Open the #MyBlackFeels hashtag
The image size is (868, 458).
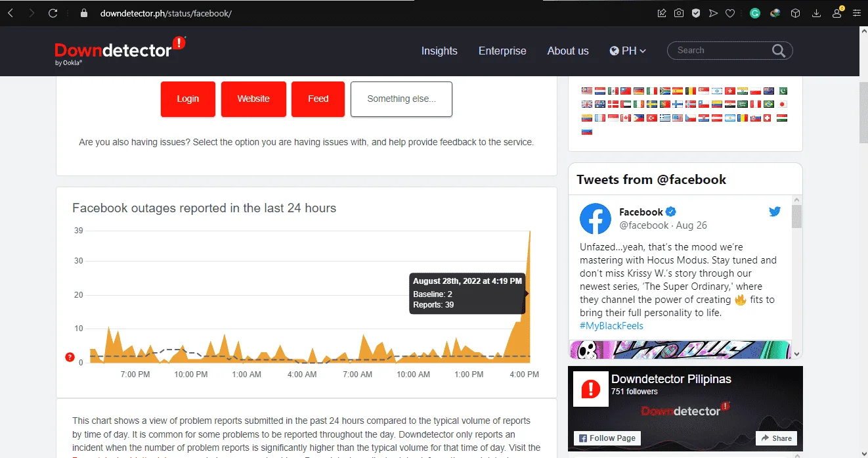[x=611, y=326]
